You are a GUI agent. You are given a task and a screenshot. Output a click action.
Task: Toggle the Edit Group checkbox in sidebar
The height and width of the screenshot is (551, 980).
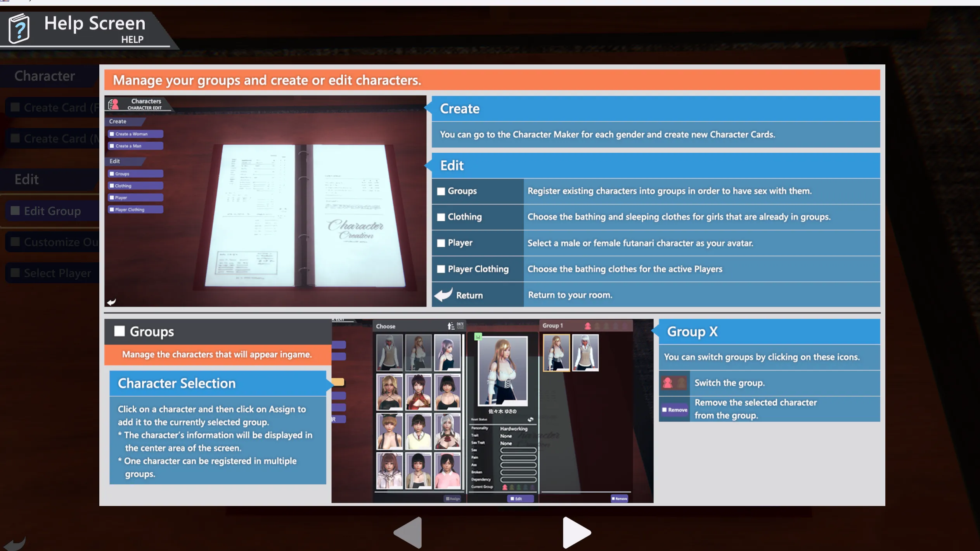pyautogui.click(x=16, y=211)
